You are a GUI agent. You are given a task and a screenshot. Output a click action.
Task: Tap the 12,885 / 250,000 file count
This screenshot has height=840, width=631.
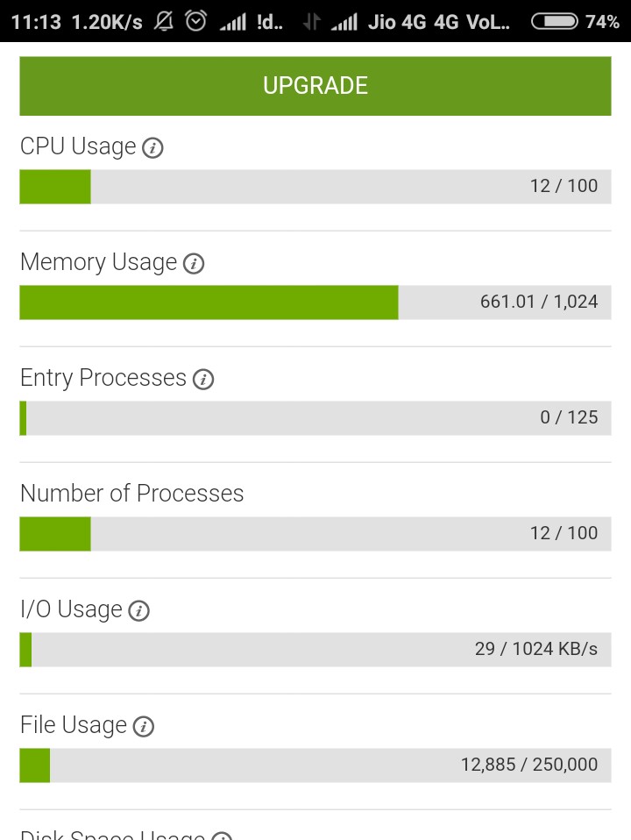(529, 765)
